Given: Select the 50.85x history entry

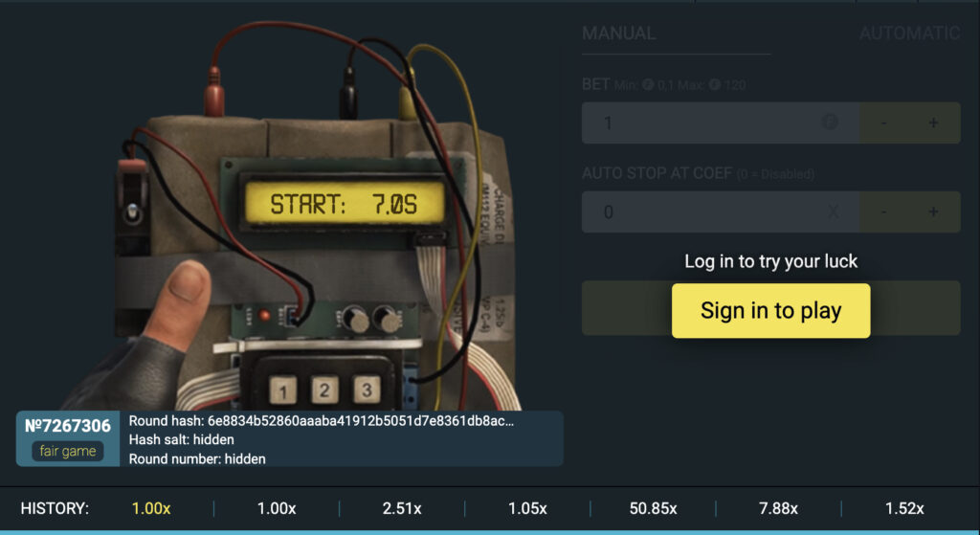Looking at the screenshot, I should 653,508.
